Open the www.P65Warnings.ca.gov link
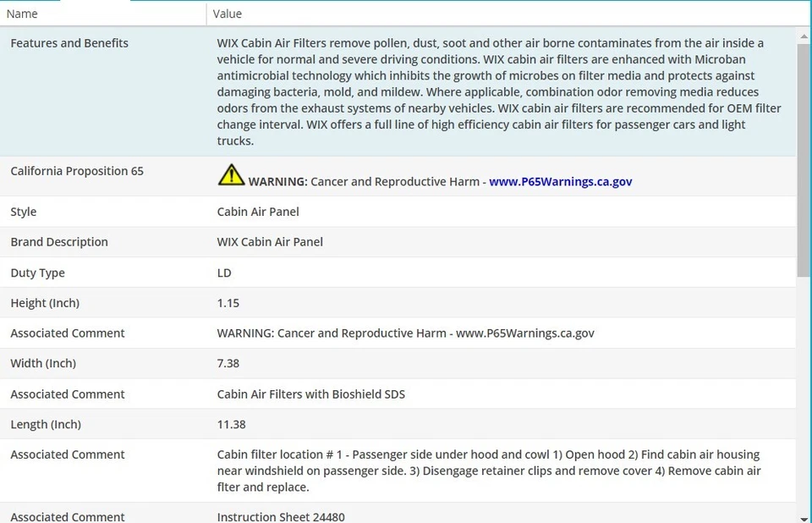Viewport: 812px width, 523px height. pyautogui.click(x=560, y=181)
